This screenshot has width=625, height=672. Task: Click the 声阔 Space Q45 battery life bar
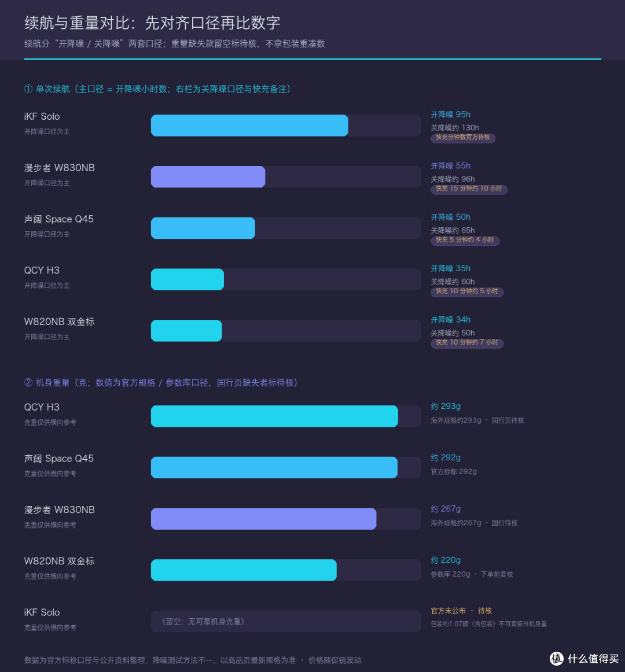[286, 228]
